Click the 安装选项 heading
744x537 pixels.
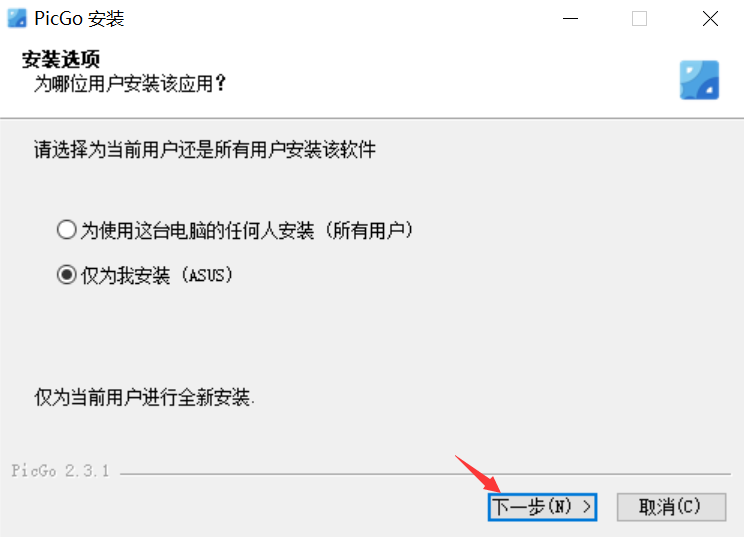click(61, 60)
